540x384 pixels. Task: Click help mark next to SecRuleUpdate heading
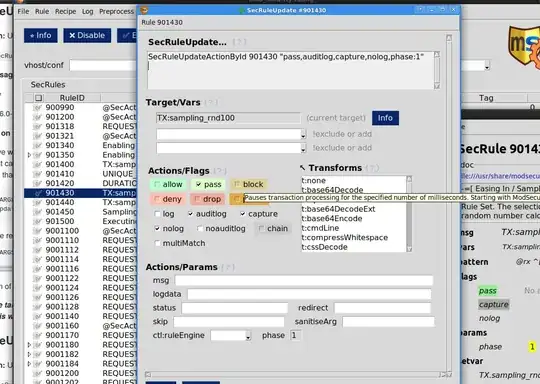pyautogui.click(x=239, y=42)
